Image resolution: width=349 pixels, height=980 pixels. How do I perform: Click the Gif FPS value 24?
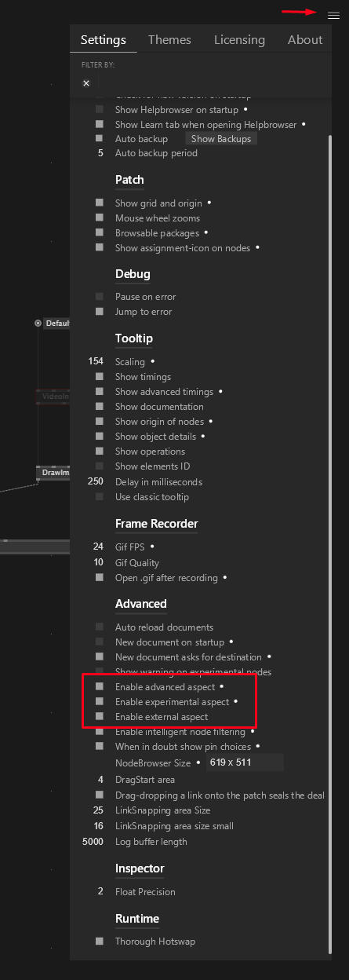(98, 547)
